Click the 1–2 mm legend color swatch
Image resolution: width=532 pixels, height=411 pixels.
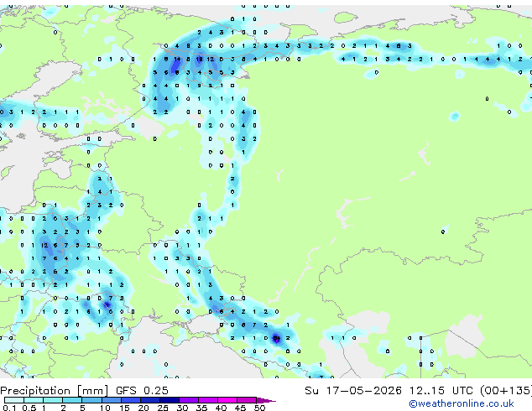(x=53, y=400)
